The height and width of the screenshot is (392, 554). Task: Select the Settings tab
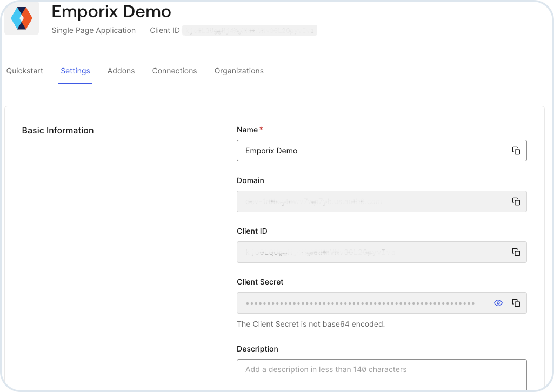coord(75,71)
